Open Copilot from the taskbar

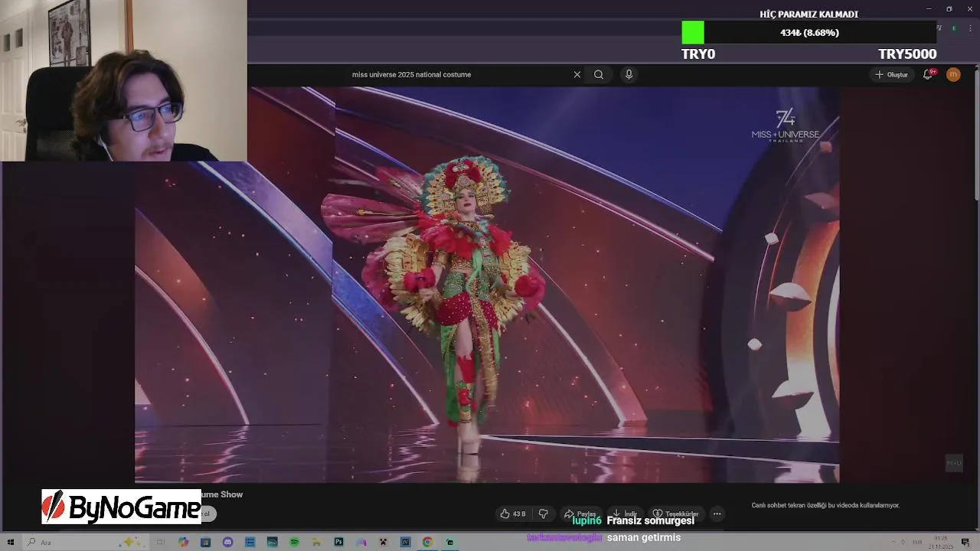click(183, 542)
